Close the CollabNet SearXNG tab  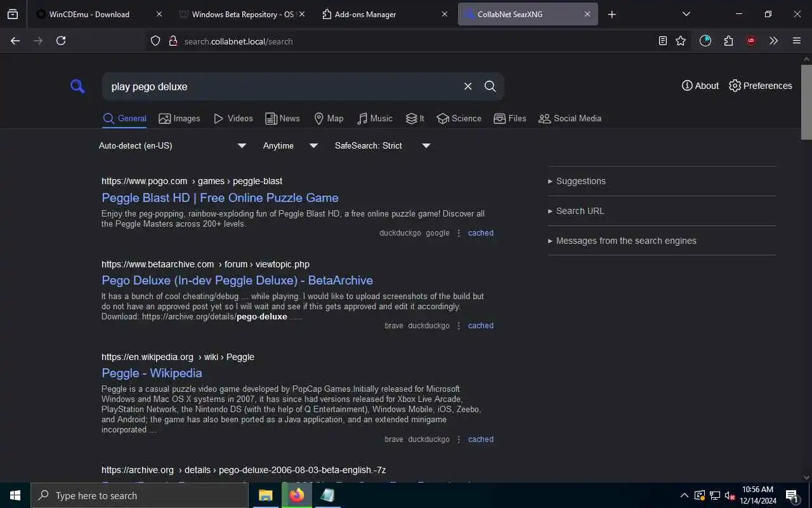coord(587,14)
